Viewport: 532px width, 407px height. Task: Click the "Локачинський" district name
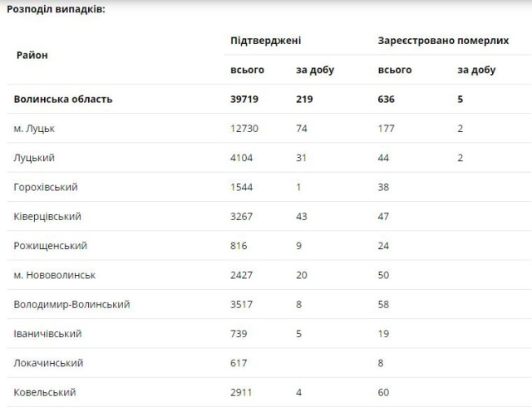pyautogui.click(x=49, y=363)
